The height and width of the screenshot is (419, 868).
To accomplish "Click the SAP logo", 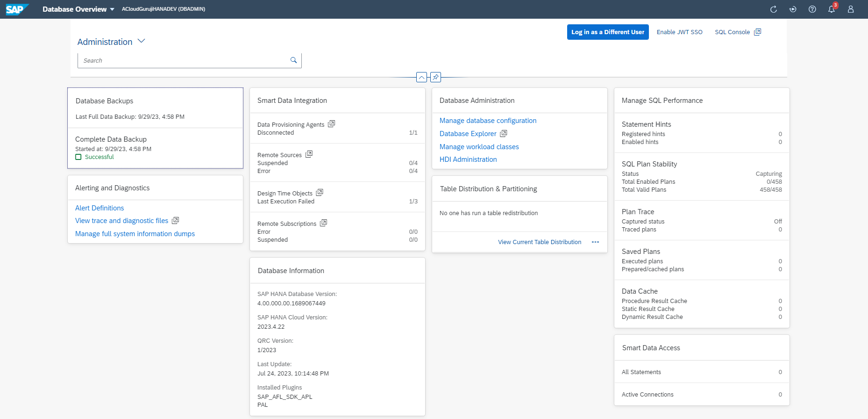I will click(17, 9).
